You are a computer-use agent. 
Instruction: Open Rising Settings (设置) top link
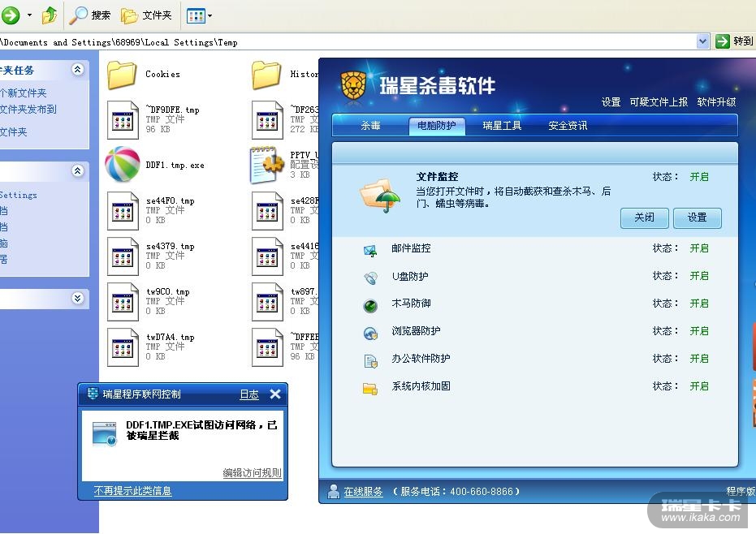coord(611,102)
